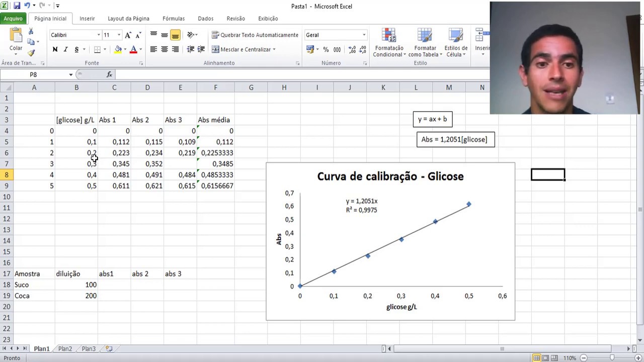
Task: Select the Curva de calibração chart title
Action: pyautogui.click(x=390, y=176)
